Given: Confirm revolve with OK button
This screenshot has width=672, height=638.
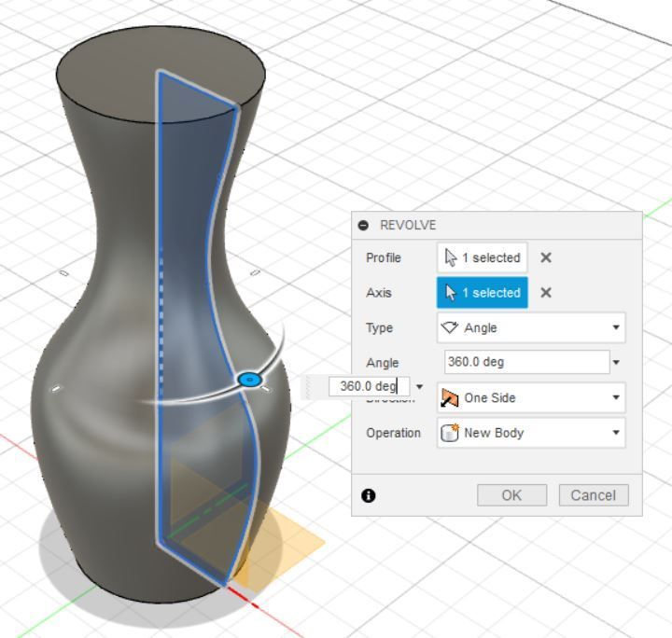Looking at the screenshot, I should coord(511,495).
